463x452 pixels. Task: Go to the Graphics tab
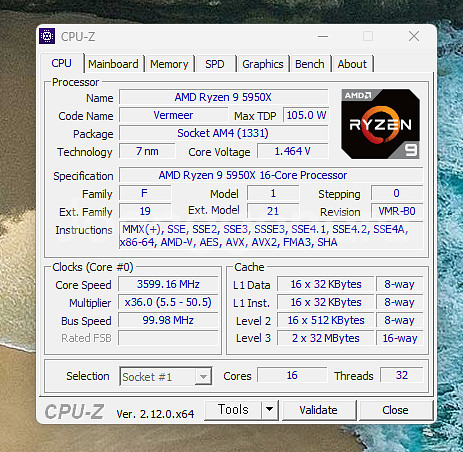(263, 64)
